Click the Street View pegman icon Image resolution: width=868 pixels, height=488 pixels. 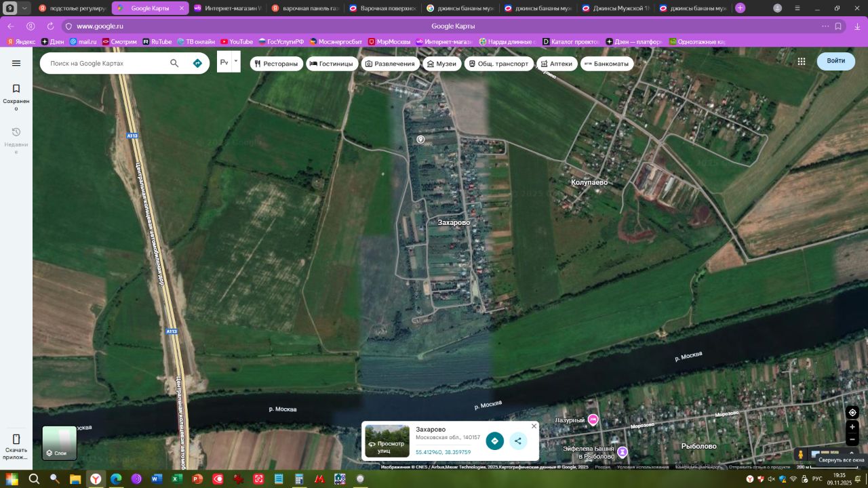(x=801, y=454)
